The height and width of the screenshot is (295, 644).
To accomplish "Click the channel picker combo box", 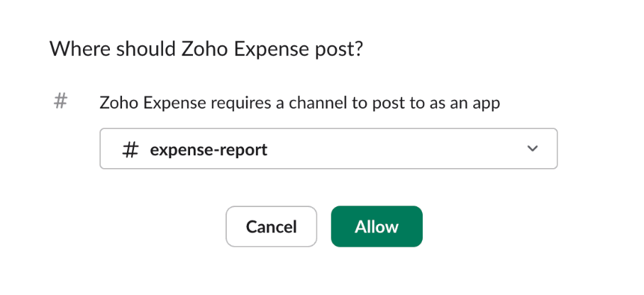I will click(328, 149).
